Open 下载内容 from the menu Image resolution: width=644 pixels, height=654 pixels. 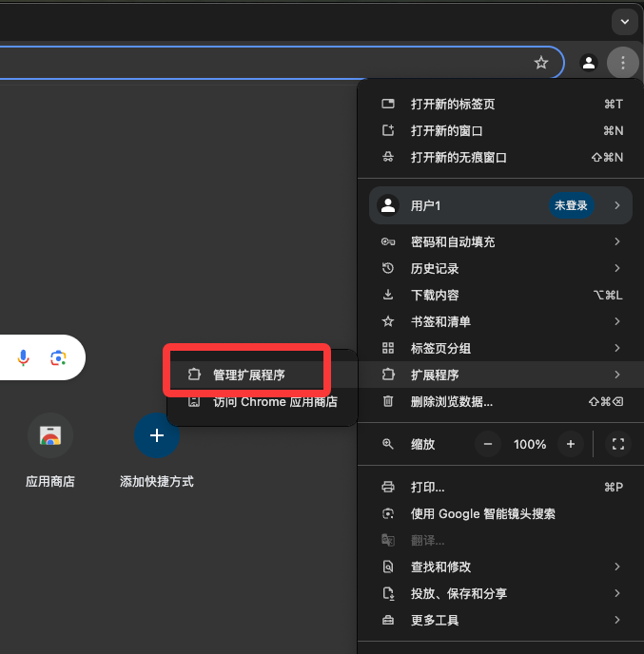(x=501, y=295)
